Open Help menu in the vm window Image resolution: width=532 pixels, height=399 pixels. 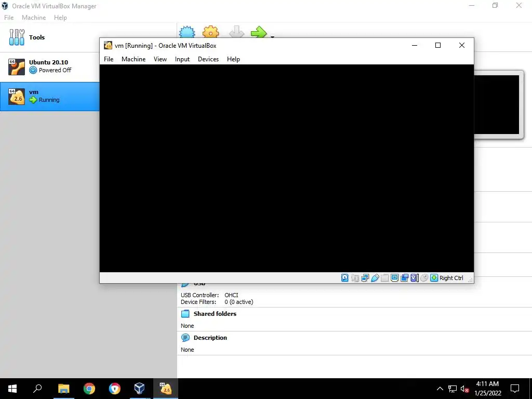pyautogui.click(x=233, y=59)
